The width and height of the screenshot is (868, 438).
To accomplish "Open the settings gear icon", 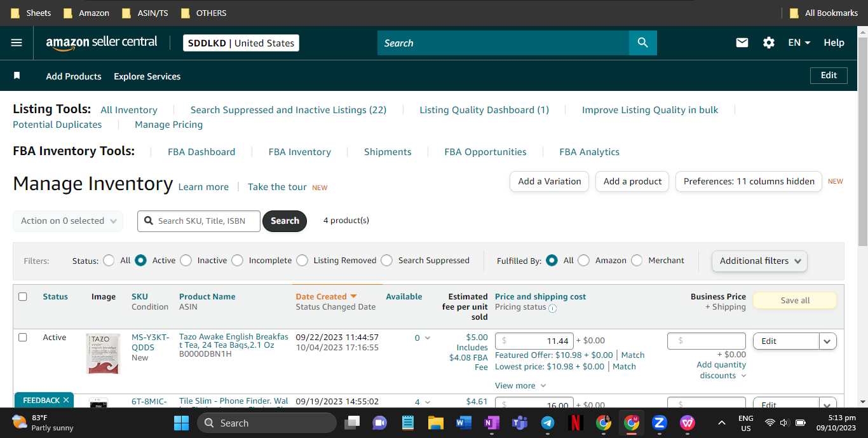I will pyautogui.click(x=769, y=43).
